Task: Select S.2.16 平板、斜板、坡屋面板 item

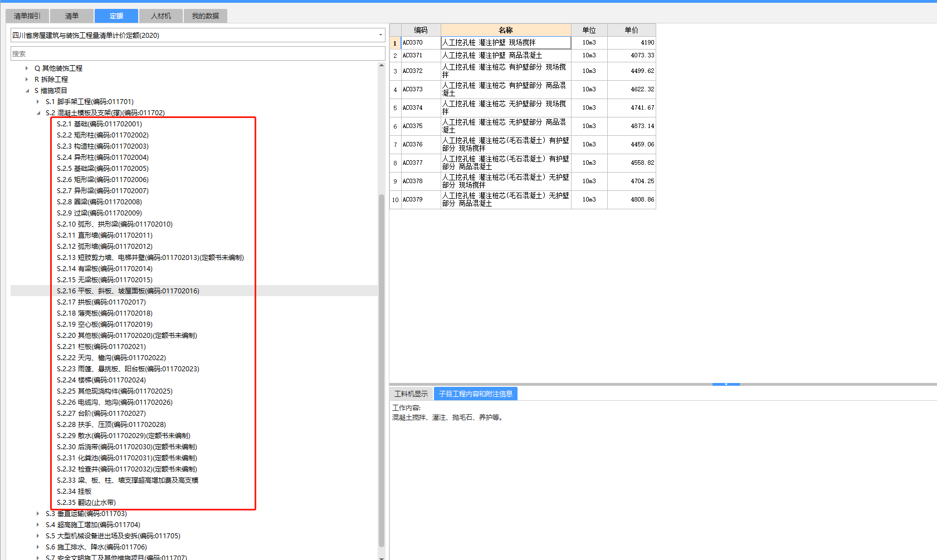Action: [128, 291]
